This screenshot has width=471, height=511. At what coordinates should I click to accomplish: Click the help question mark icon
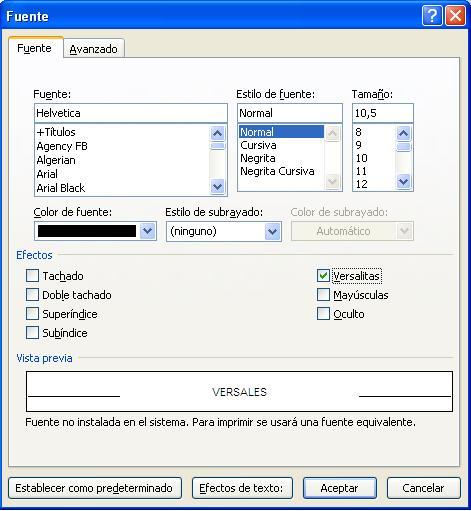click(432, 15)
